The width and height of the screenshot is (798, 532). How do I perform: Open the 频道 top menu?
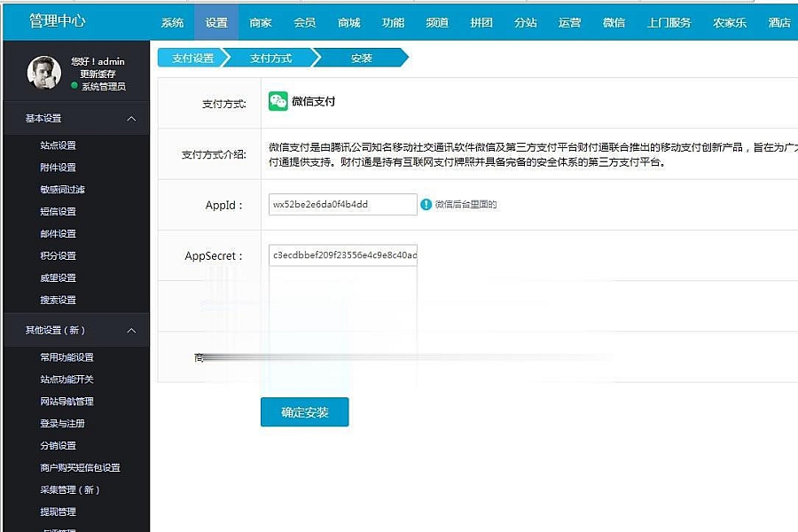pos(437,22)
